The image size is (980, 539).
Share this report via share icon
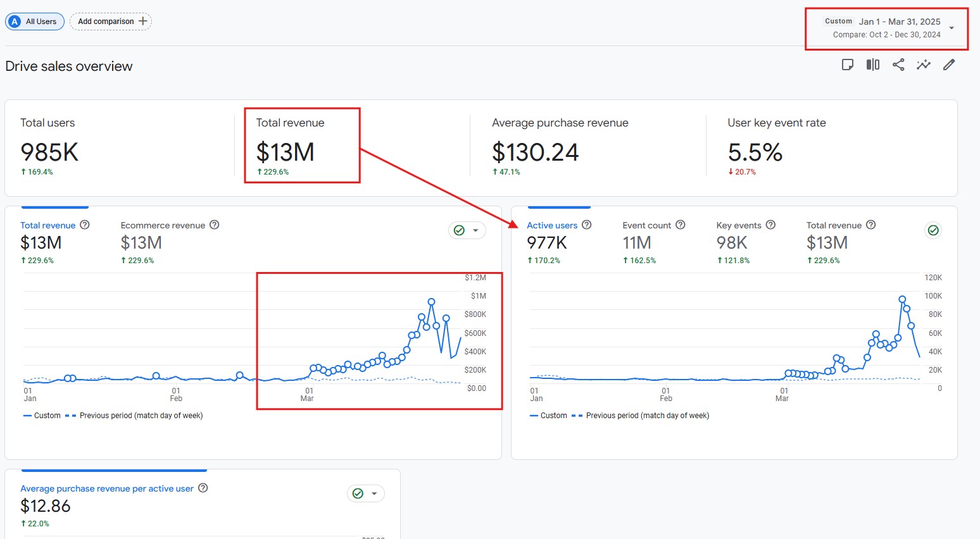point(898,65)
